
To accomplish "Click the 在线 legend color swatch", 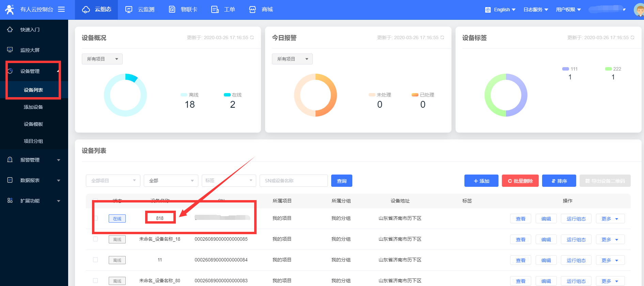I will pyautogui.click(x=227, y=95).
